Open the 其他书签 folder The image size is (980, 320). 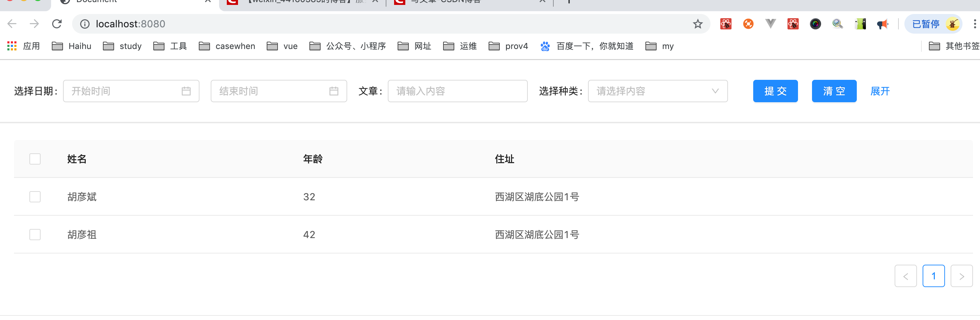(954, 46)
